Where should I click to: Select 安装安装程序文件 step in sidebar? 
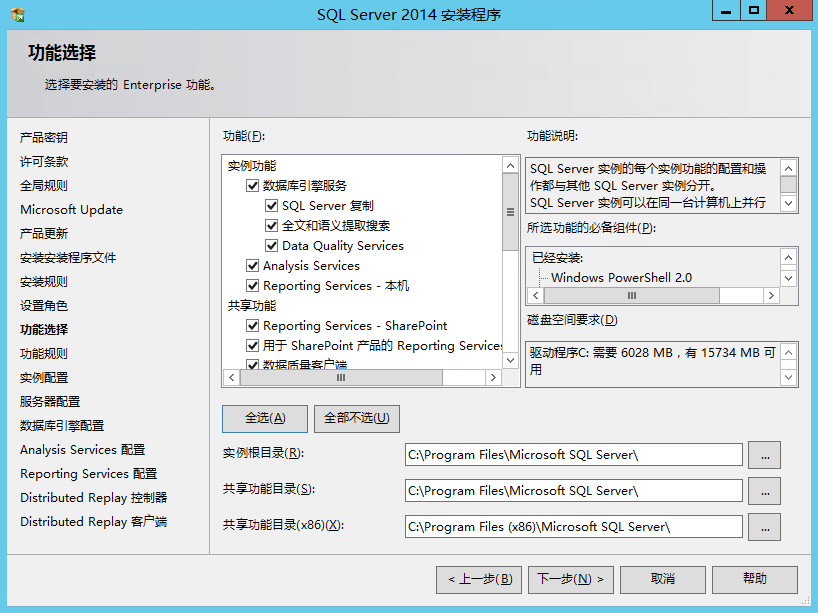tap(68, 257)
